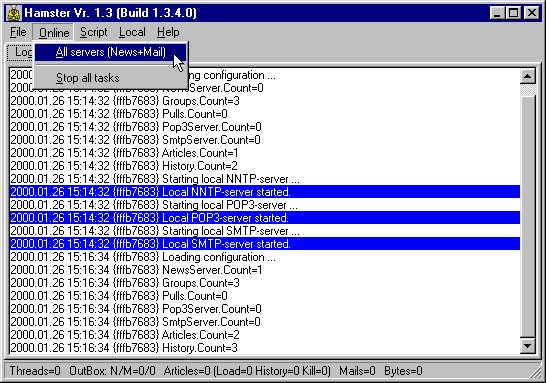
Task: Open the Help menu
Action: click(x=168, y=32)
